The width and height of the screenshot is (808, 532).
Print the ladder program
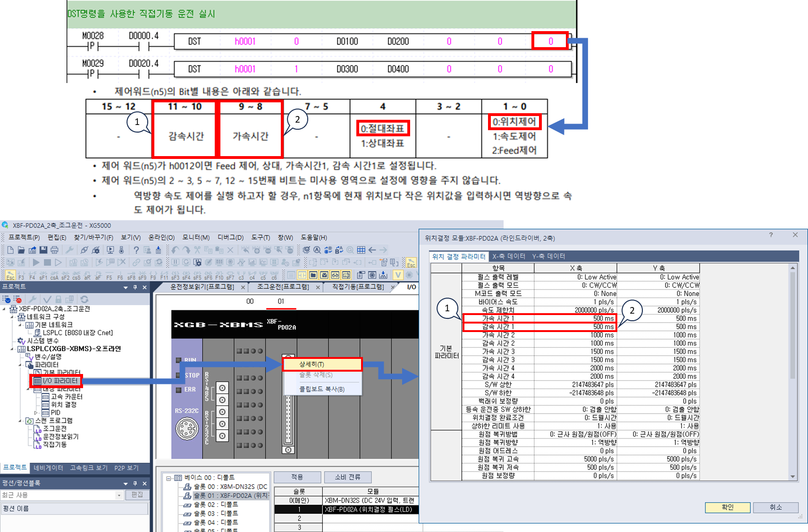pyautogui.click(x=55, y=250)
